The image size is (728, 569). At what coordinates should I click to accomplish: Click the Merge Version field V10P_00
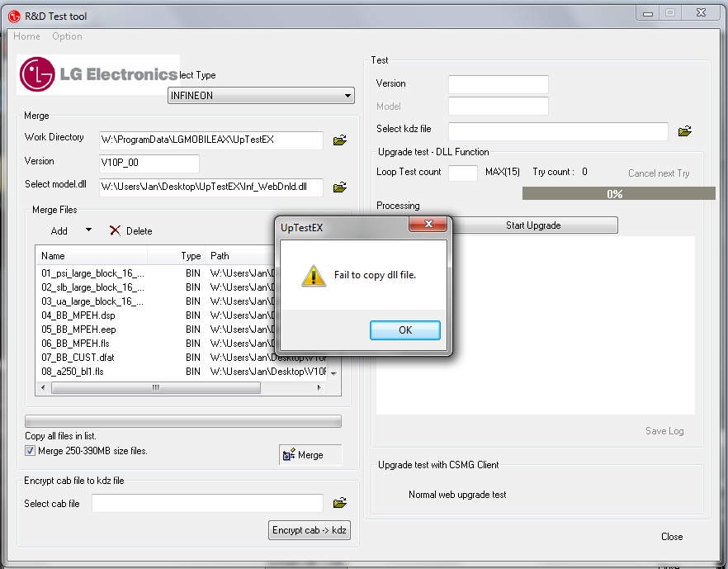coord(149,164)
